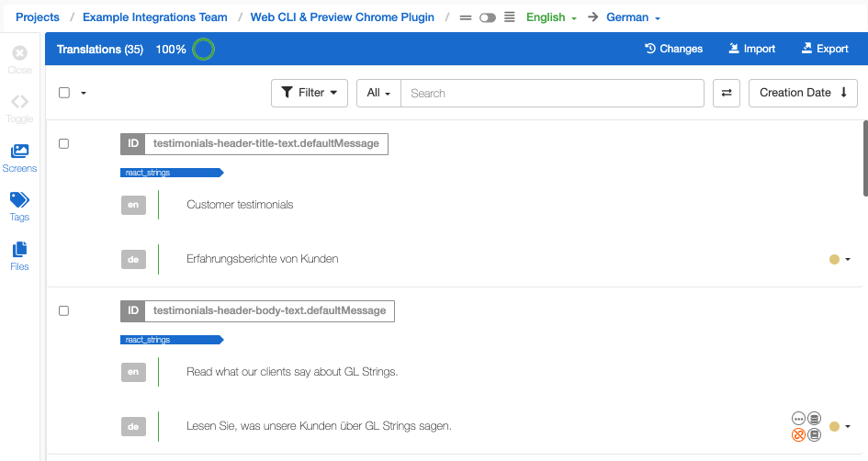The height and width of the screenshot is (461, 868).
Task: Open the Screens panel in the sidebar
Action: (x=19, y=158)
